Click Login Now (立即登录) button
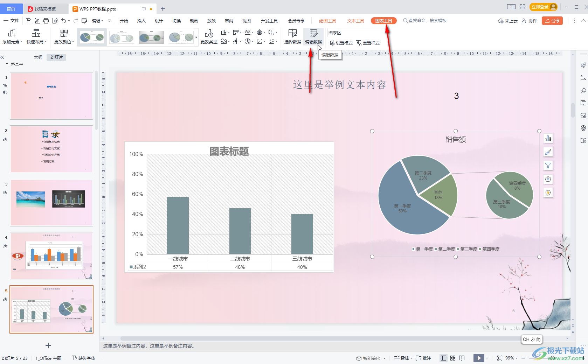This screenshot has height=364, width=588. [x=544, y=7]
